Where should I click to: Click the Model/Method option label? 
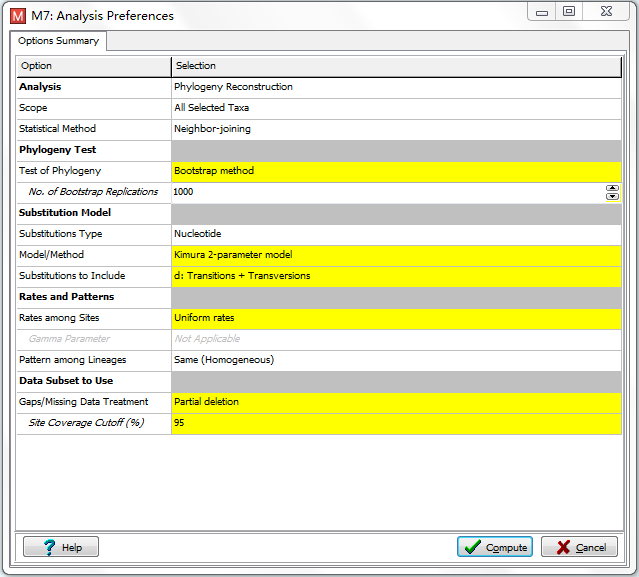coord(51,255)
